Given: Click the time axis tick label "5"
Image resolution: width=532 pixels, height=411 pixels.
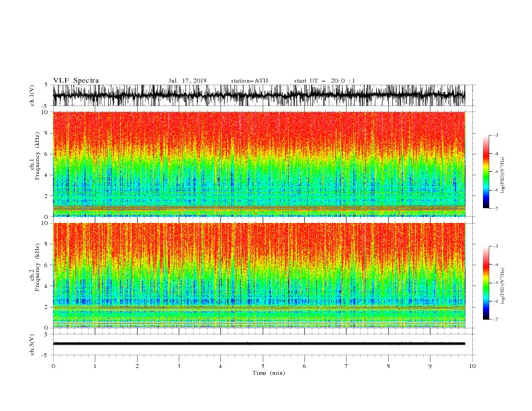Looking at the screenshot, I should click(263, 366).
